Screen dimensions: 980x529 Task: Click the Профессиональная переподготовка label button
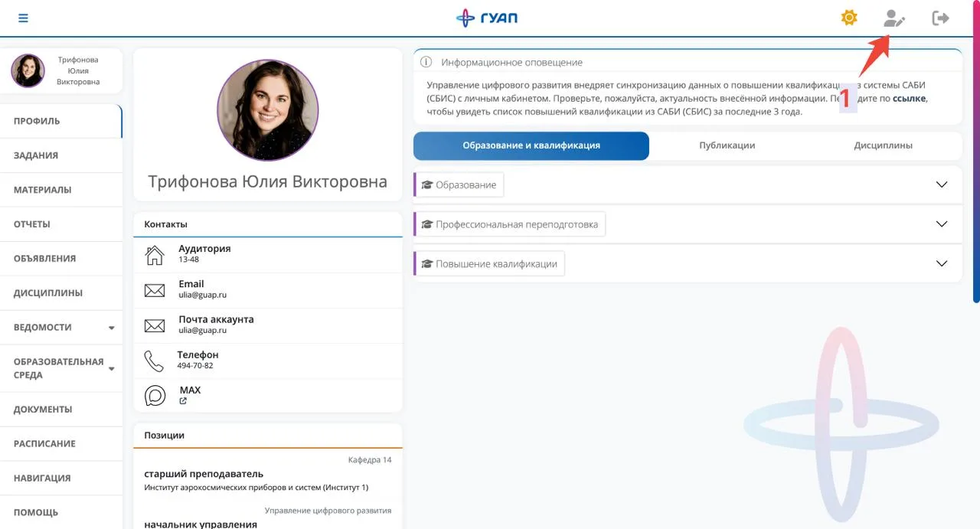click(510, 224)
